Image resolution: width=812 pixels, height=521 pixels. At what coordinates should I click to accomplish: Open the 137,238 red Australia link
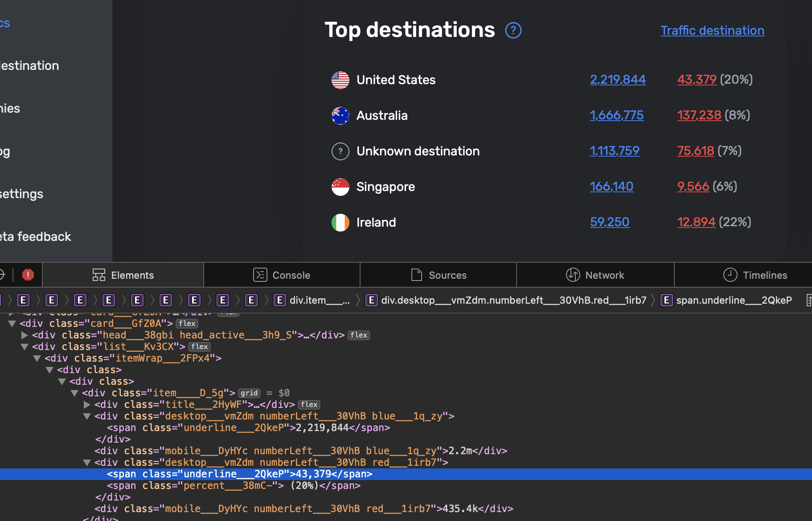point(699,115)
